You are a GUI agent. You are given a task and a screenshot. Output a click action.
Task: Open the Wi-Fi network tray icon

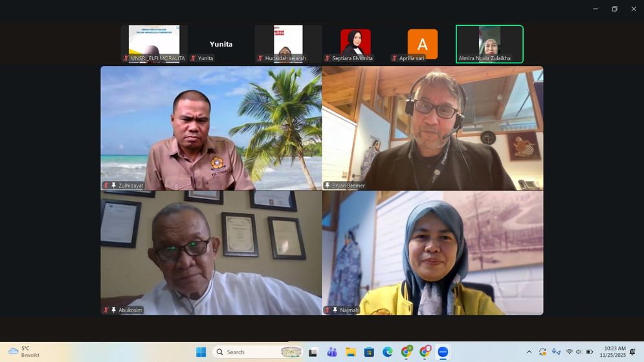click(x=570, y=352)
